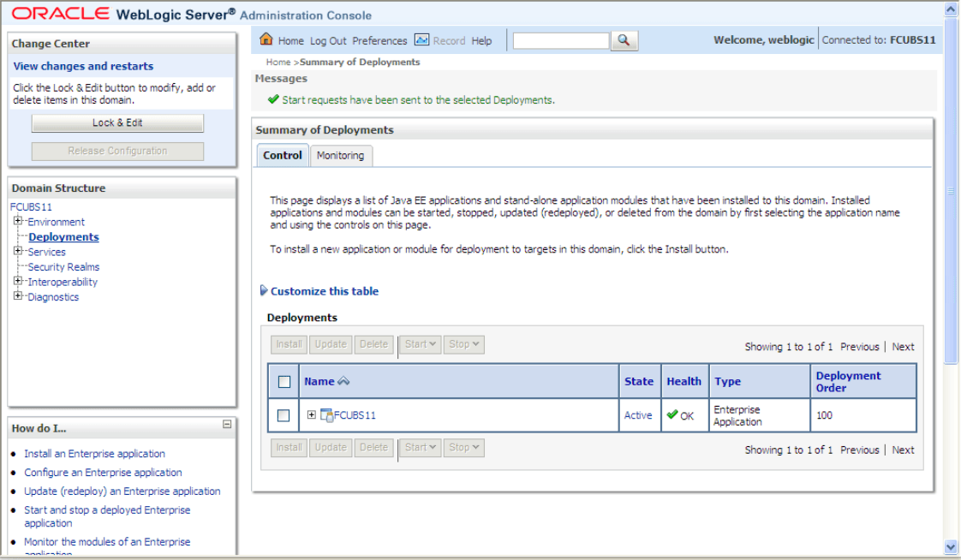This screenshot has height=560, width=961.
Task: Click the Customize this table disclosure icon
Action: [264, 290]
